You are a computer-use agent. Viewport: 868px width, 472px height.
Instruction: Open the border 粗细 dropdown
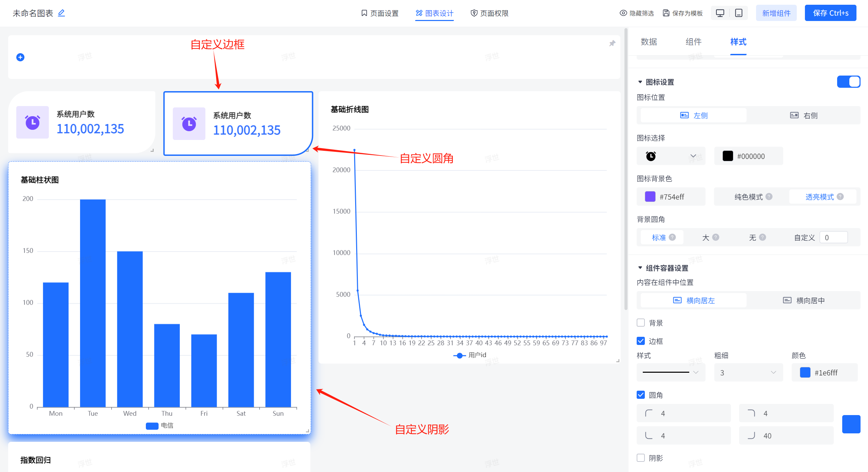tap(748, 372)
